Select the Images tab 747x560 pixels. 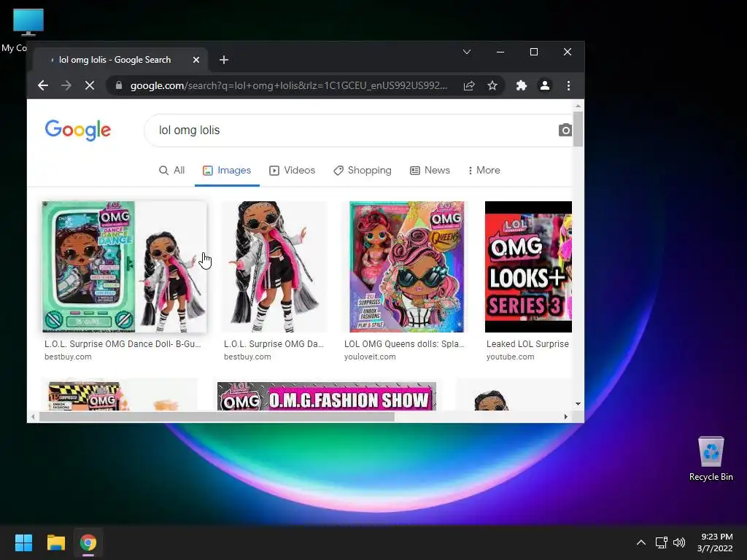point(227,171)
